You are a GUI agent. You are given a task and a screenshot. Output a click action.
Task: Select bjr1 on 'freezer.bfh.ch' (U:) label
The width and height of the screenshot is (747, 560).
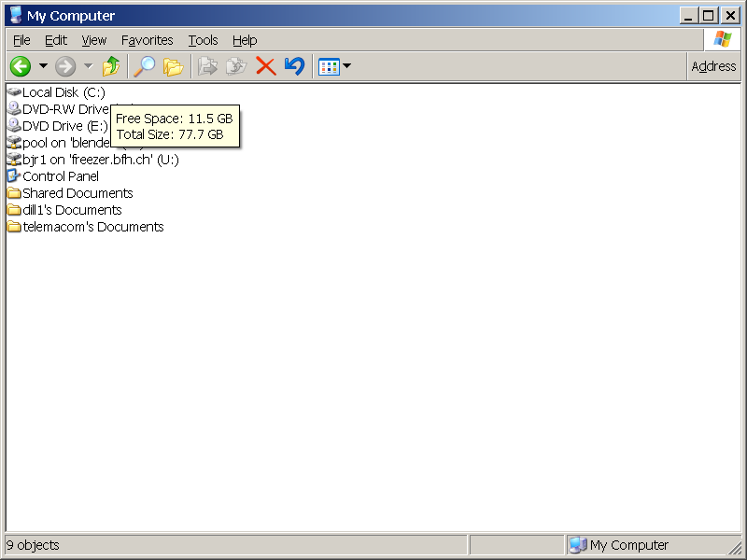[101, 160]
